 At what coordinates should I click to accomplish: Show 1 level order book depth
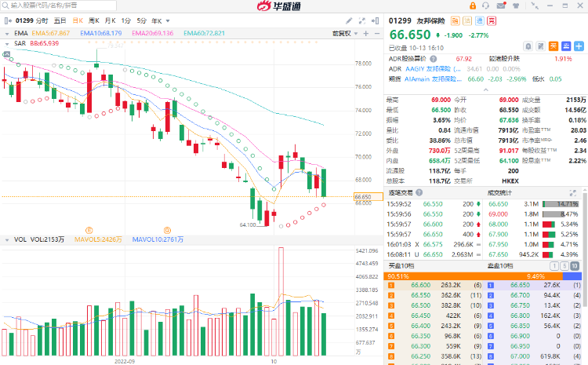pyautogui.click(x=554, y=266)
